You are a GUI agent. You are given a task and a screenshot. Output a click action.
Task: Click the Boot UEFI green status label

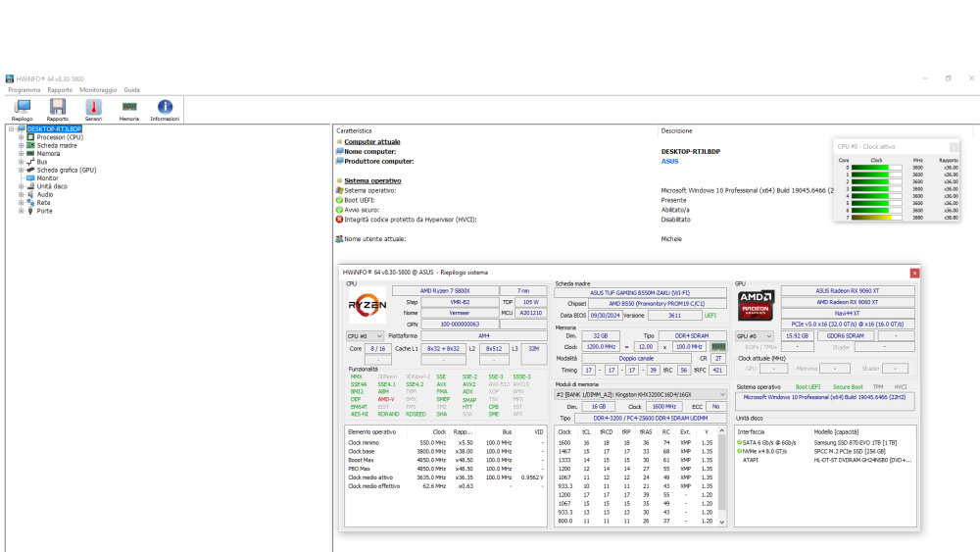[808, 387]
